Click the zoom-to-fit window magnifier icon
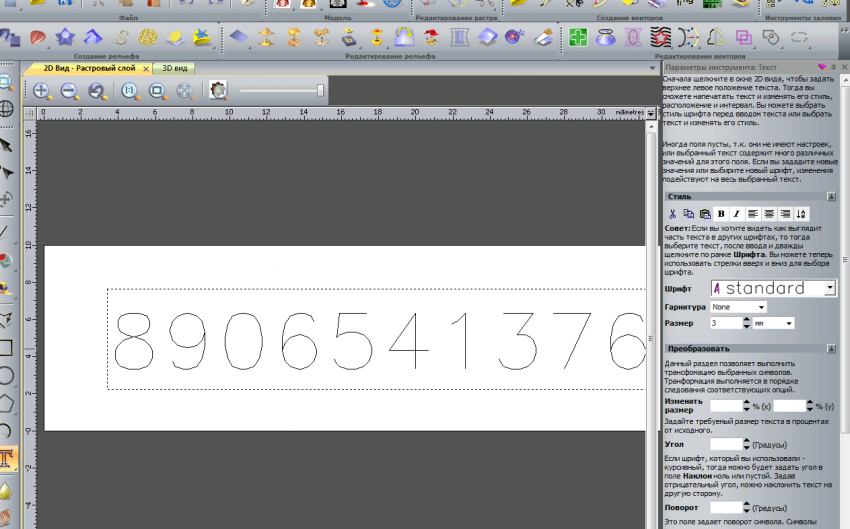850x529 pixels. pos(158,91)
